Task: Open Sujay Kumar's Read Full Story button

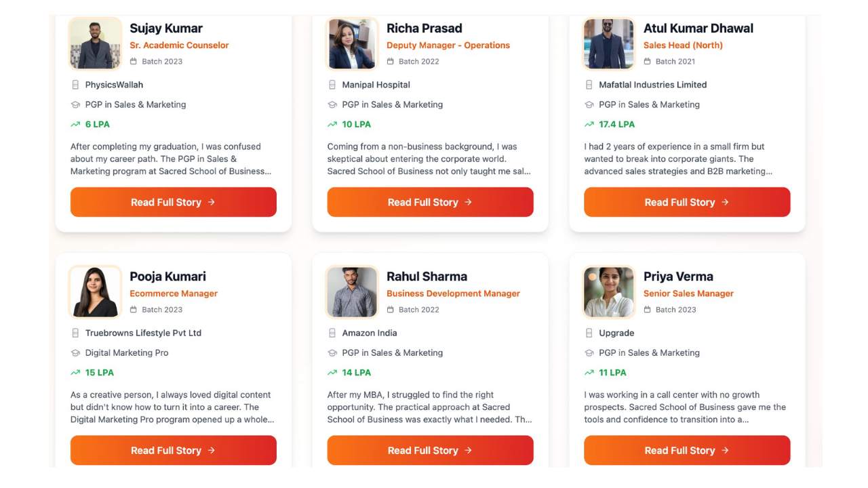Action: tap(173, 202)
